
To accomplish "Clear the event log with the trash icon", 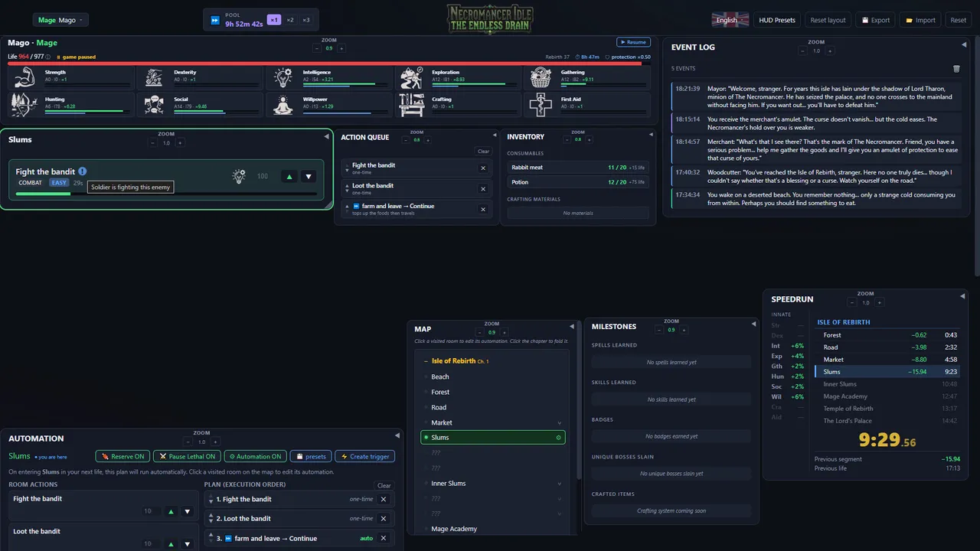I will 956,68.
